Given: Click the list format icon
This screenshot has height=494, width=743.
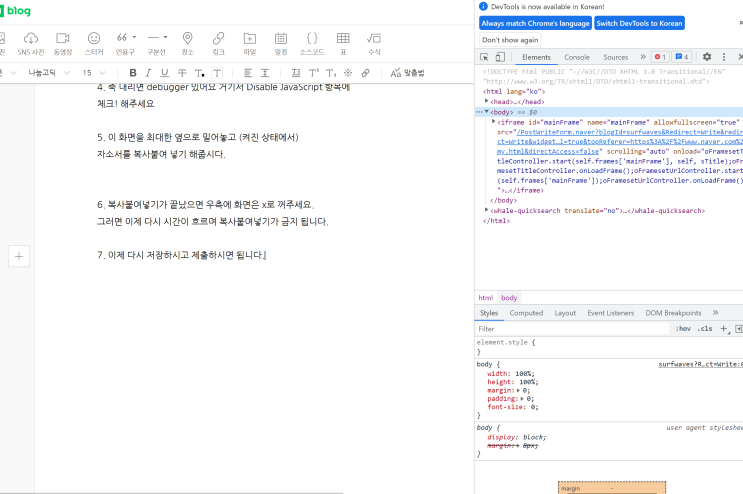Looking at the screenshot, I should 296,72.
